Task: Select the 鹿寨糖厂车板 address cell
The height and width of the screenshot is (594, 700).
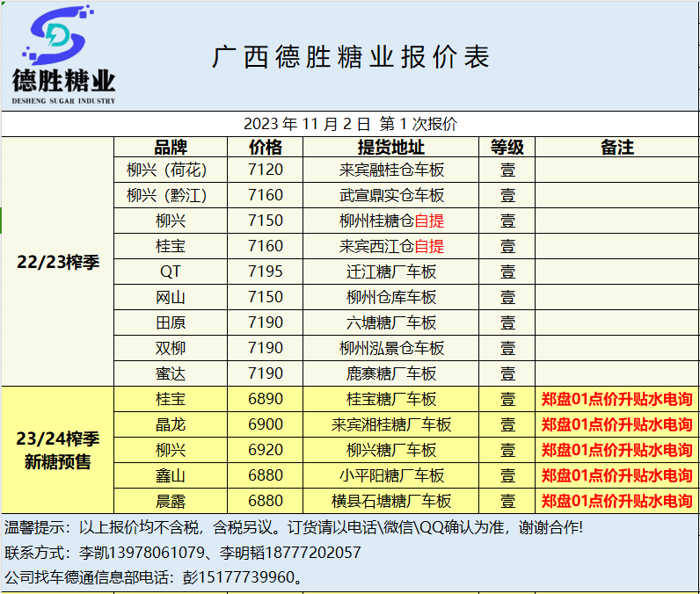Action: coord(391,373)
